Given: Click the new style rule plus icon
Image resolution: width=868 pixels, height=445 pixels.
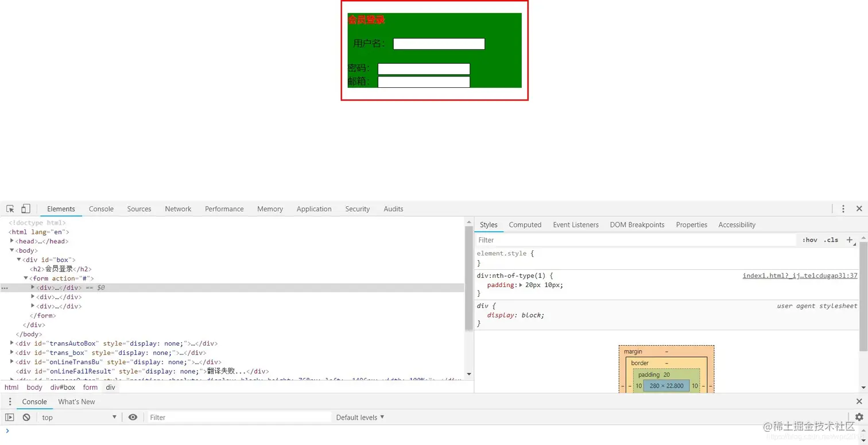Looking at the screenshot, I should pos(850,240).
